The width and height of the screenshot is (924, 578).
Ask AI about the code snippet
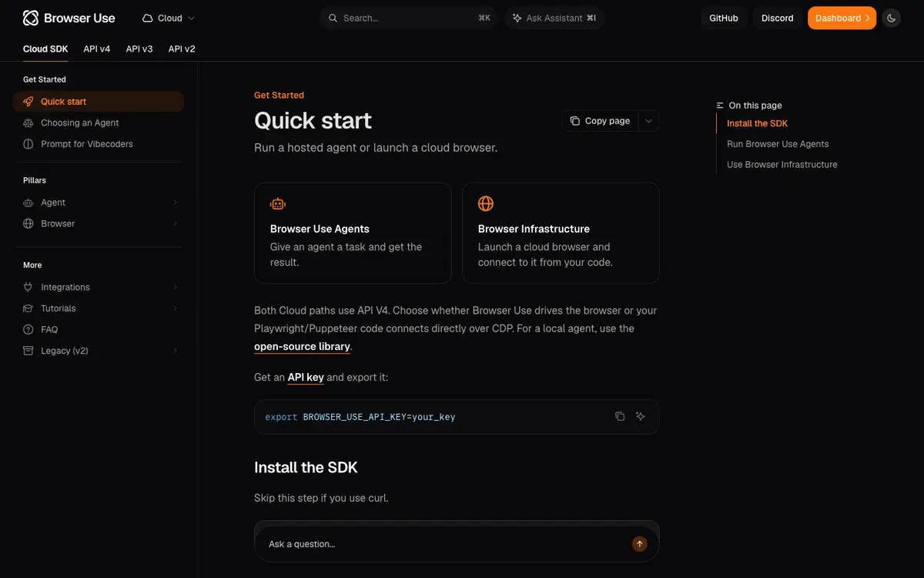coord(640,416)
